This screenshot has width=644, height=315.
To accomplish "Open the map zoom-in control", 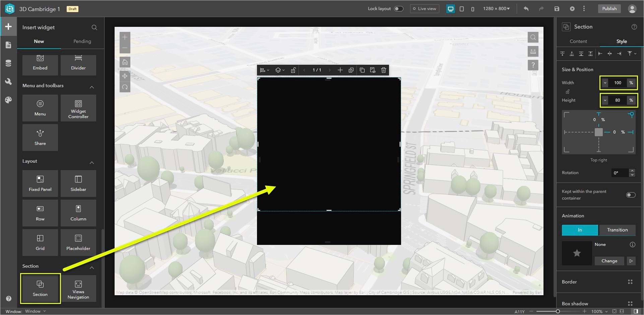I will click(x=125, y=37).
